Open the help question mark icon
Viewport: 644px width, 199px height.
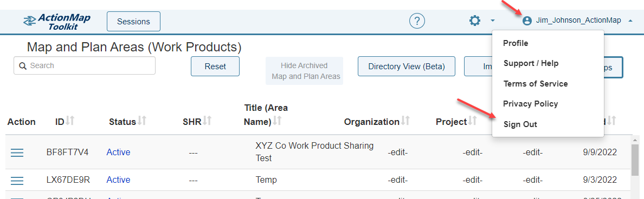point(417,21)
